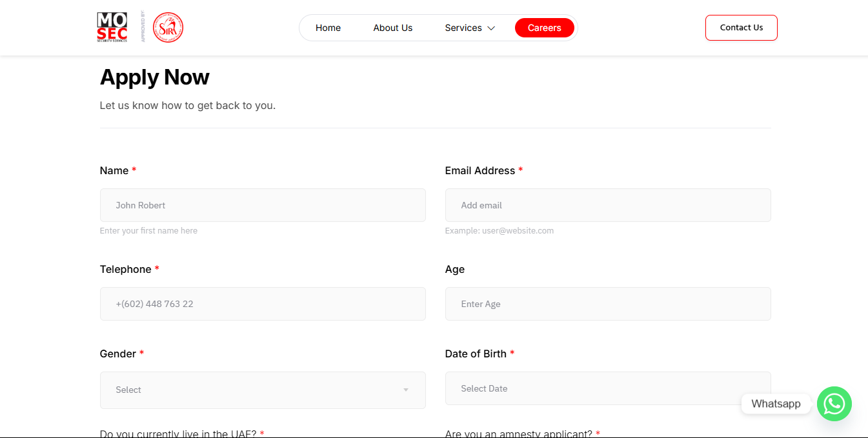Open the Date of Birth picker field

(607, 388)
